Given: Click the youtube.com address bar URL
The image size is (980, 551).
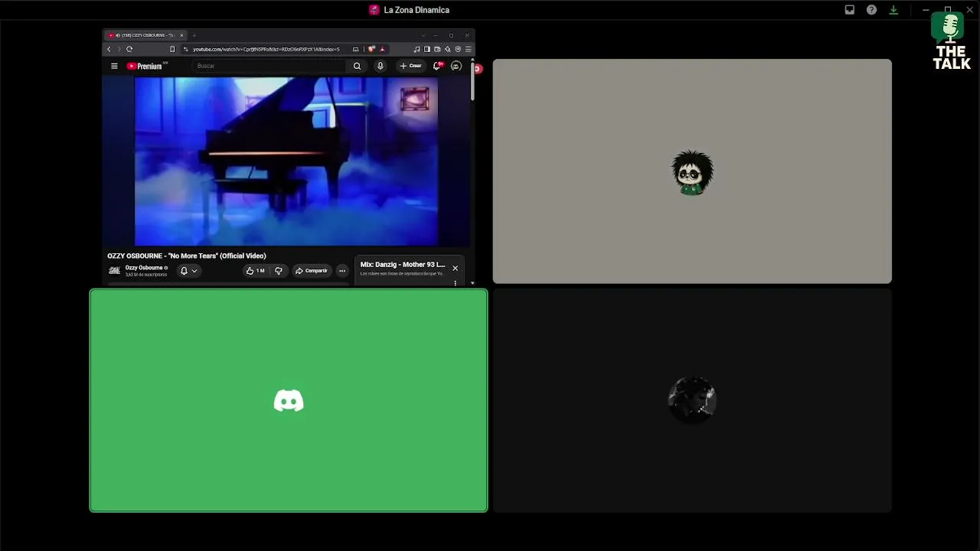Looking at the screenshot, I should (x=266, y=49).
